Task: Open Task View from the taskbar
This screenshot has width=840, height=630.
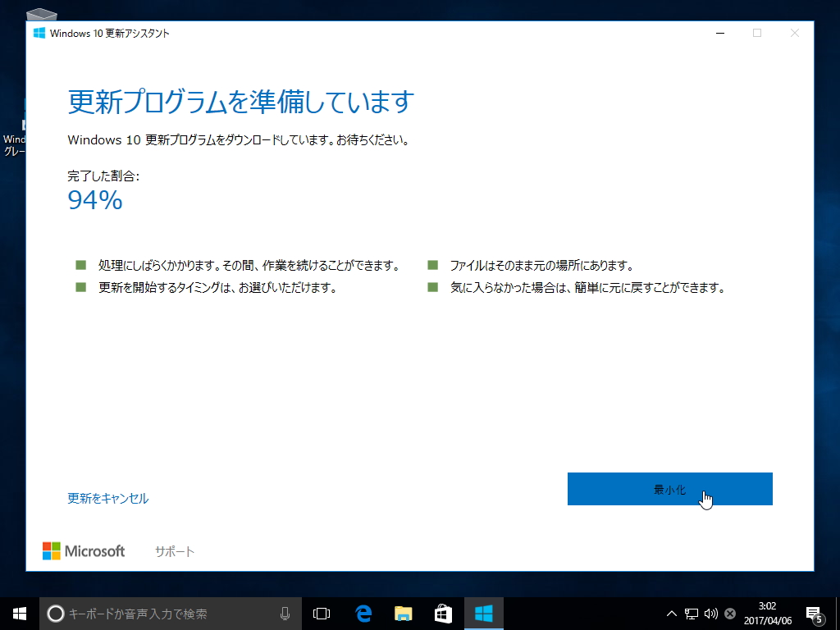Action: click(321, 613)
